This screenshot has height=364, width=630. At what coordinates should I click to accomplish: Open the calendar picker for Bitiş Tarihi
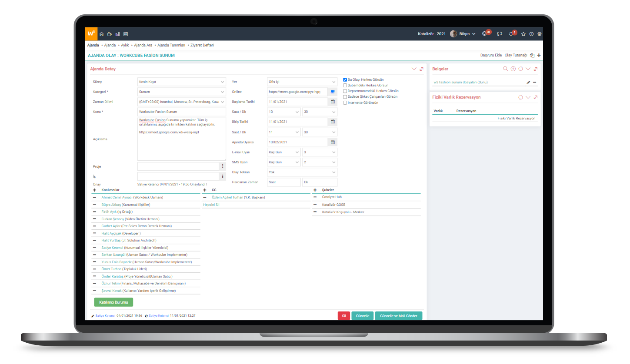click(x=333, y=122)
